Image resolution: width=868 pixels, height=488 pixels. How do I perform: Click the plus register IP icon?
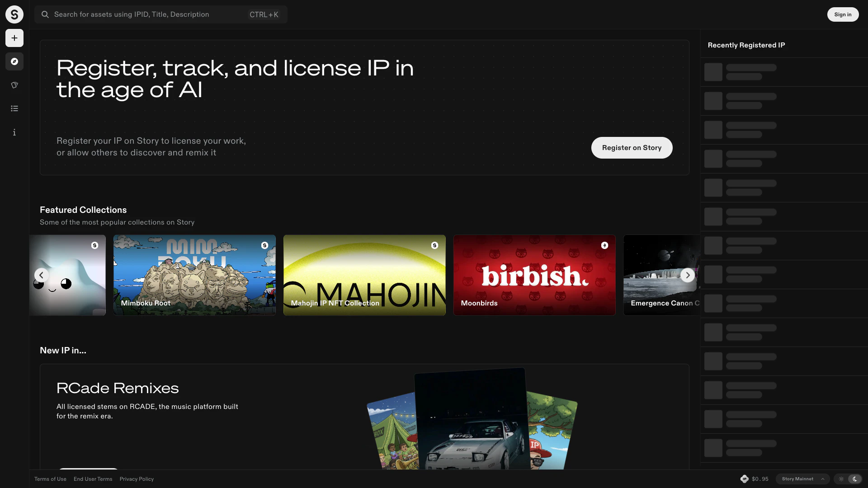coord(14,38)
